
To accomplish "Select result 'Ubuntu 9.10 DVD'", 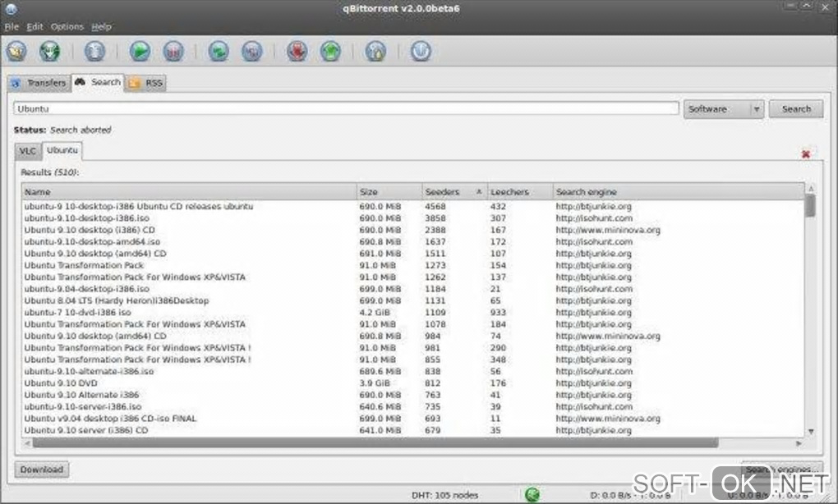I will [x=412, y=383].
